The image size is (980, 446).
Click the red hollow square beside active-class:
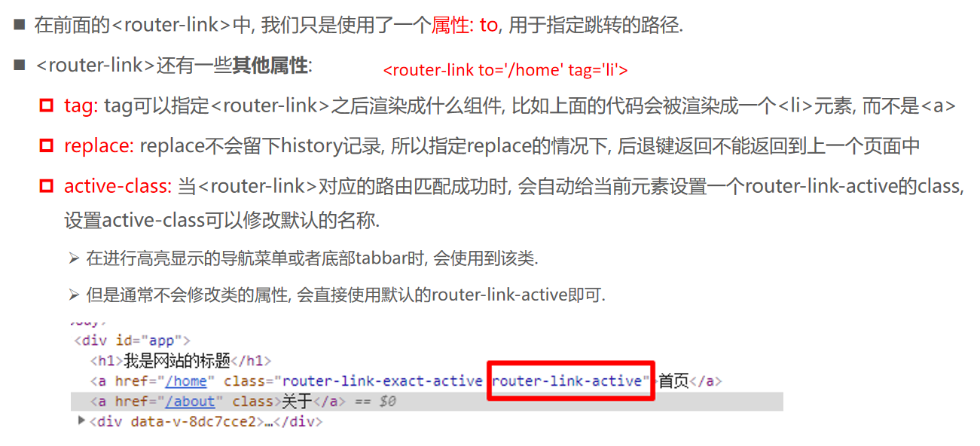pos(47,185)
